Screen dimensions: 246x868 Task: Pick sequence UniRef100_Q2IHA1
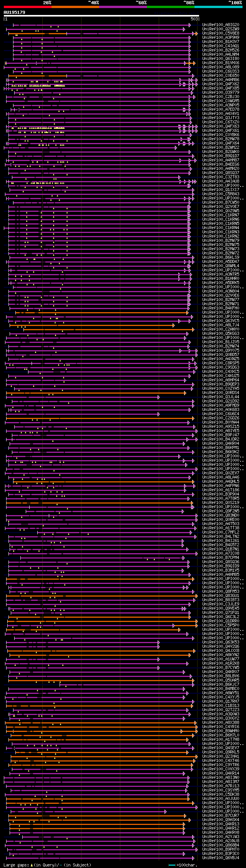(221, 756)
